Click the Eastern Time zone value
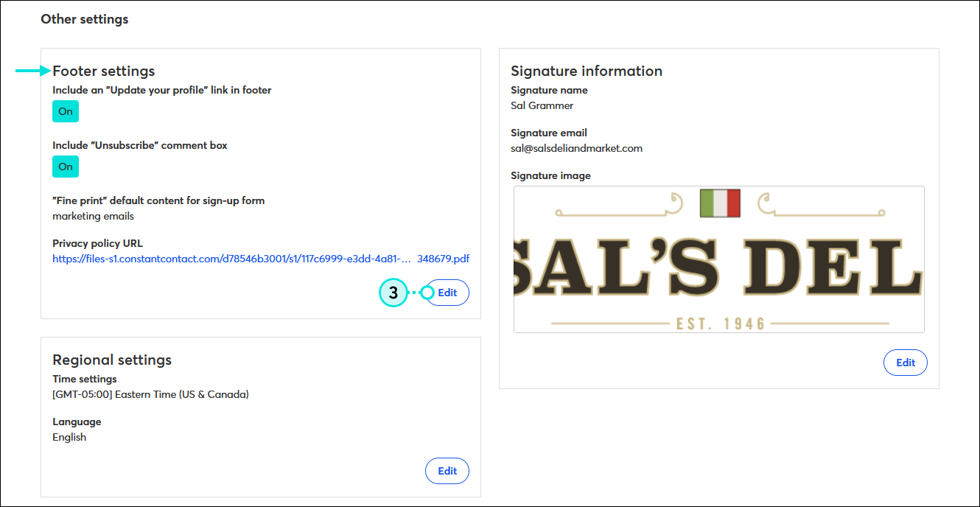 [x=150, y=394]
